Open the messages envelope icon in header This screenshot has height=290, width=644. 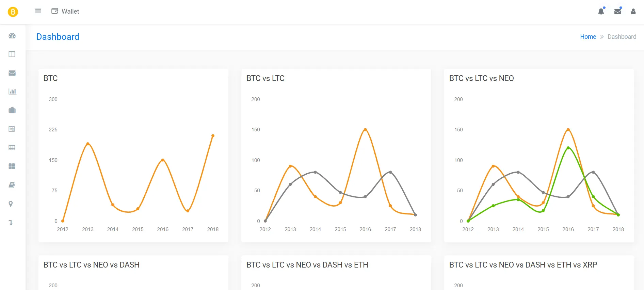[x=618, y=11]
